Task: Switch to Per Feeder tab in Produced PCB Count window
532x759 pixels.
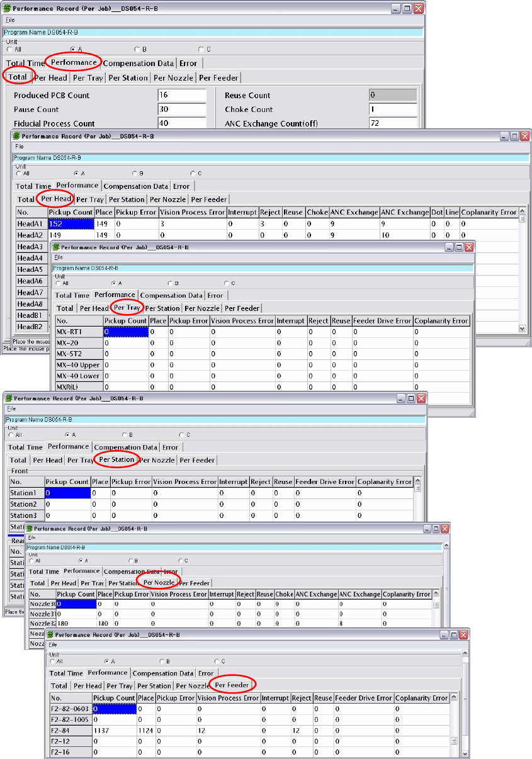Action: coord(218,78)
